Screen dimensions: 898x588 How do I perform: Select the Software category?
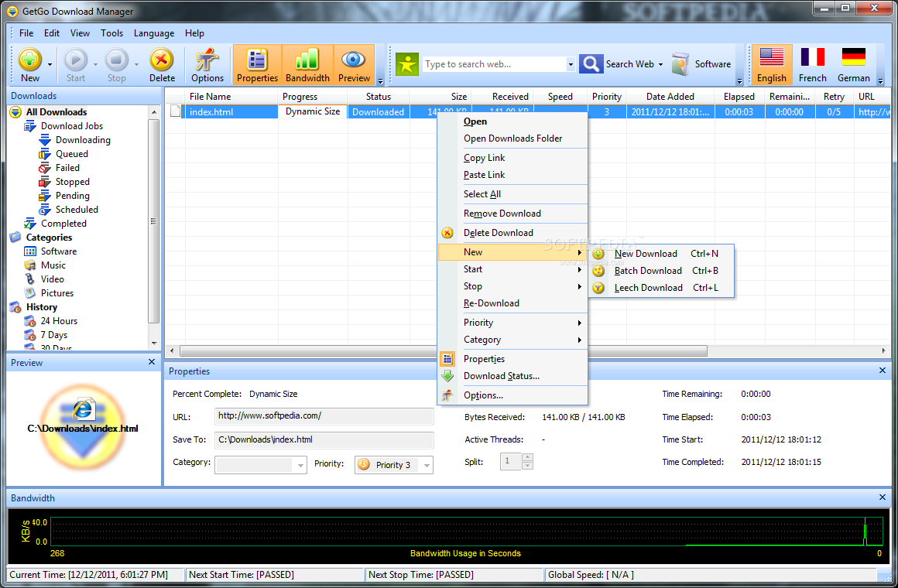coord(58,251)
